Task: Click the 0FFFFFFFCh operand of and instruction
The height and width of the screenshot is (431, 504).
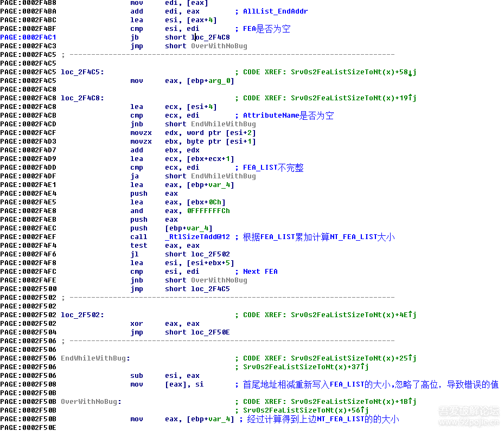Action: 208,211
